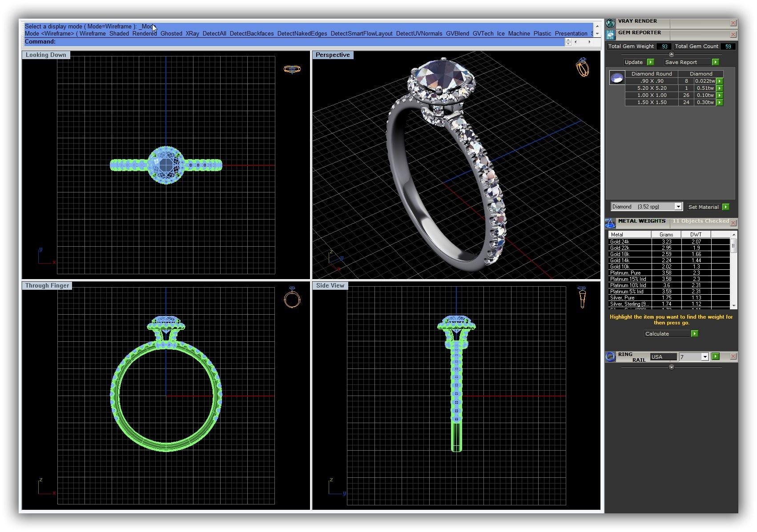
Task: Click the VRay Render panel icon
Action: tap(610, 23)
